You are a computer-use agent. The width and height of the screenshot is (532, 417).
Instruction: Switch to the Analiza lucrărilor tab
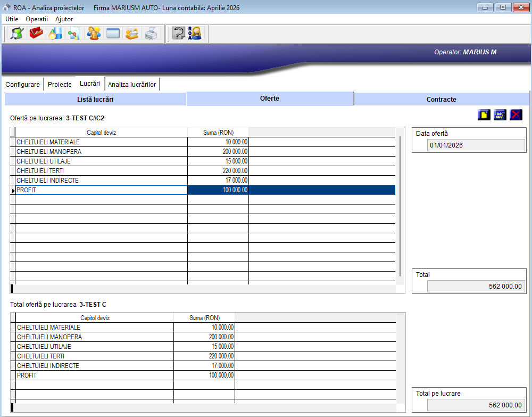(x=132, y=85)
